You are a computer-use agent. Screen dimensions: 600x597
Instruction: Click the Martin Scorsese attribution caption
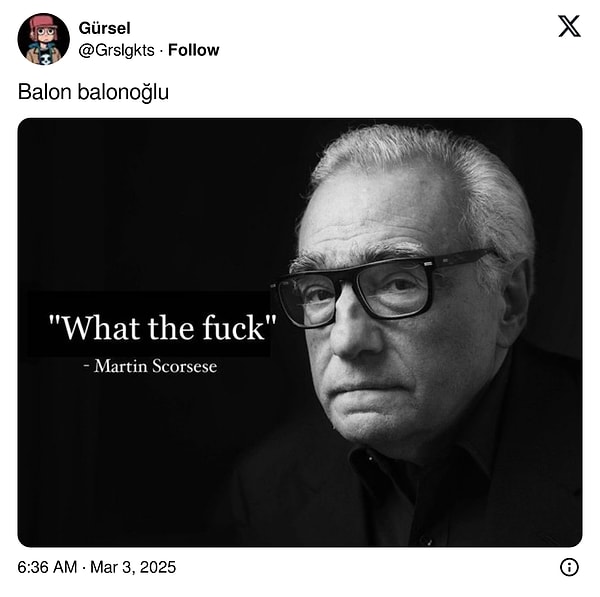point(150,366)
